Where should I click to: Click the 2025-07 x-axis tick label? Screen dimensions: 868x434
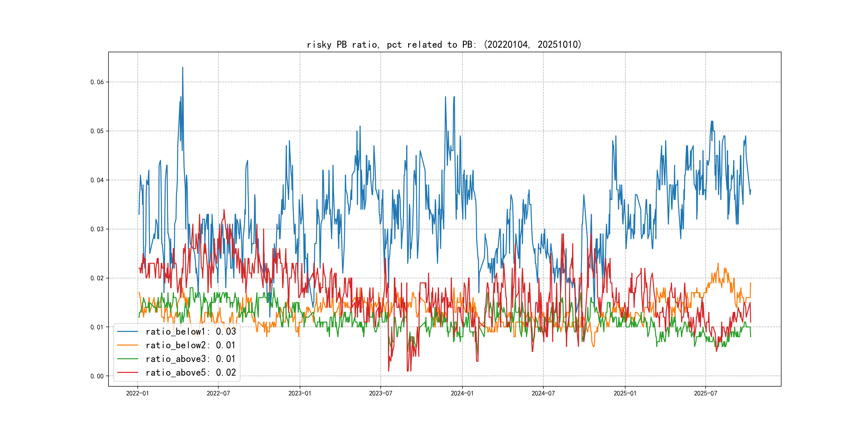click(x=706, y=393)
